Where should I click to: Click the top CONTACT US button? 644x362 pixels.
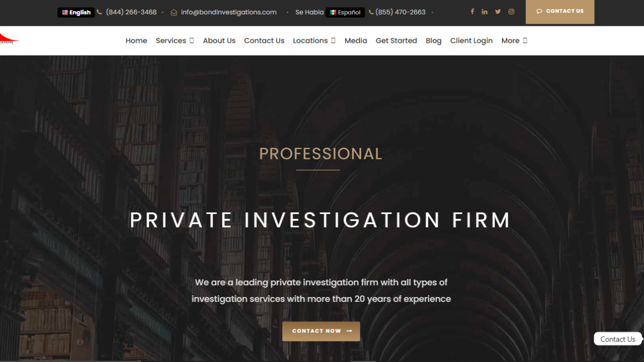tap(560, 12)
